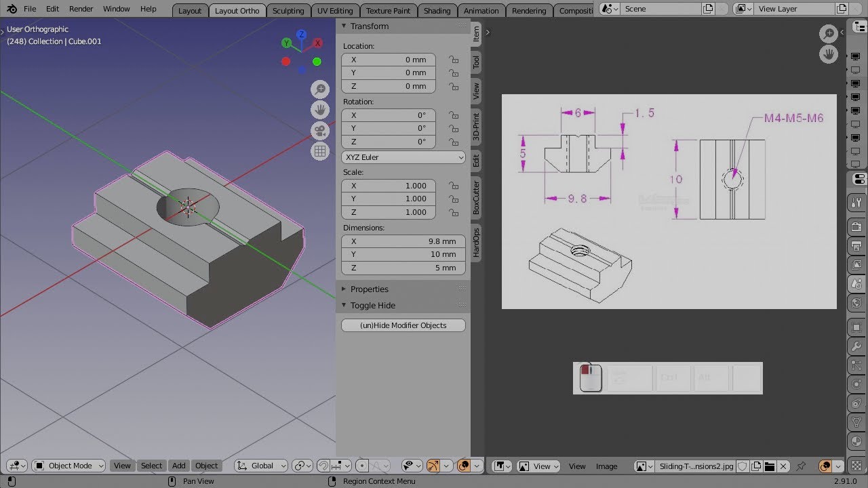Click the red X axis on navigation gizmo
The image size is (868, 488).
[317, 43]
